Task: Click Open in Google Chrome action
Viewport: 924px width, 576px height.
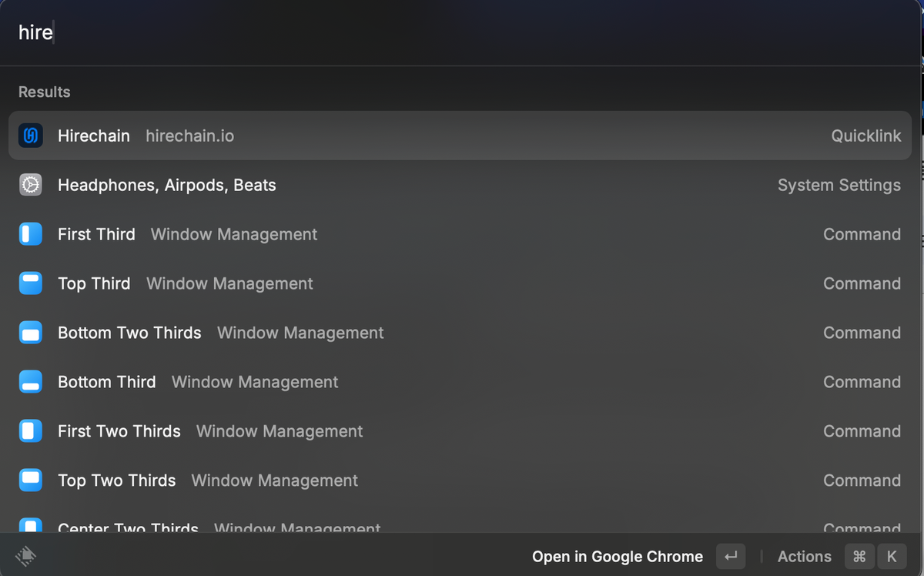Action: [618, 557]
